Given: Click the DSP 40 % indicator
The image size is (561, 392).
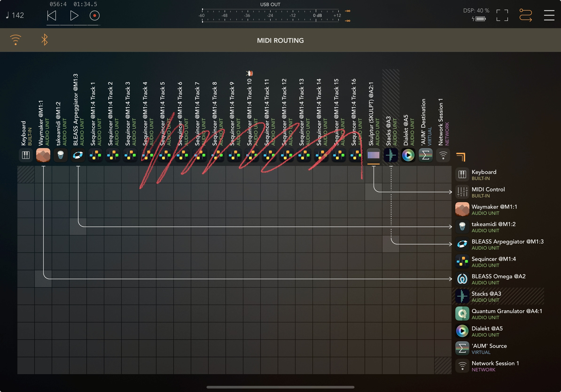Looking at the screenshot, I should (476, 11).
